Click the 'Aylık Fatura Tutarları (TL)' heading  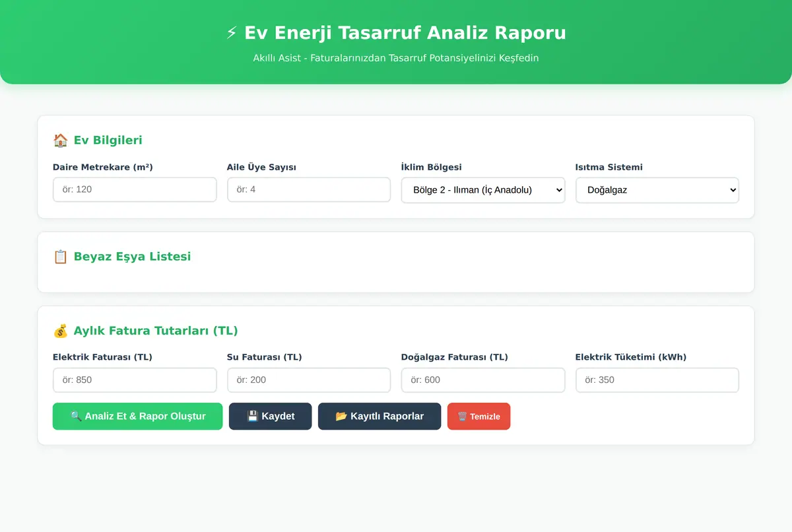[156, 331]
